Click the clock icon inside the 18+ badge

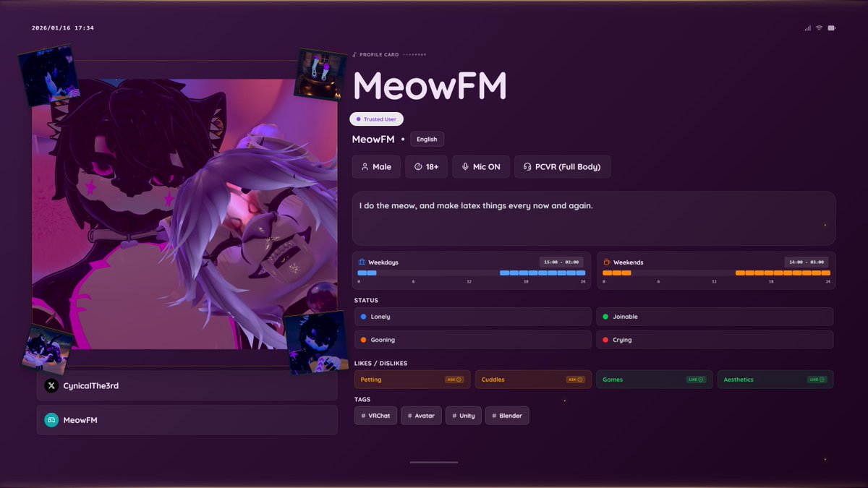point(418,166)
